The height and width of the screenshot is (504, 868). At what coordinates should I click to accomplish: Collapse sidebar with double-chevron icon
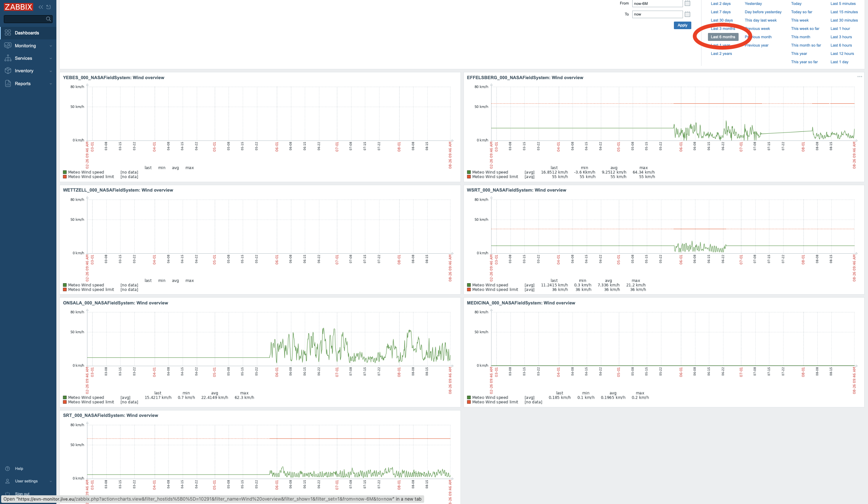click(41, 7)
